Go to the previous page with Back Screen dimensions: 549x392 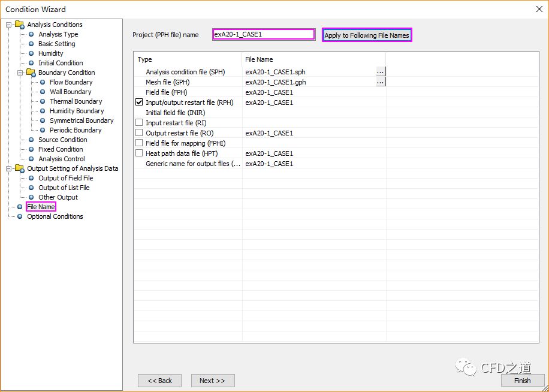point(159,381)
